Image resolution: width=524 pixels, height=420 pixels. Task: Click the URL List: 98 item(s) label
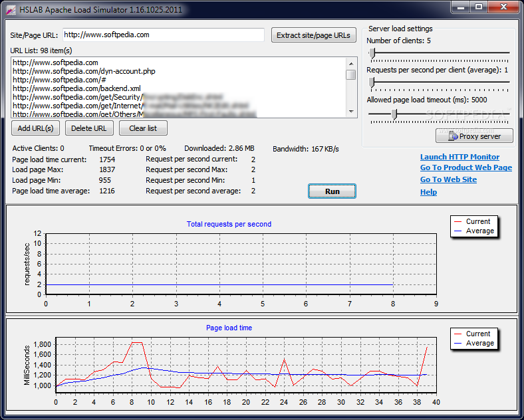click(41, 51)
